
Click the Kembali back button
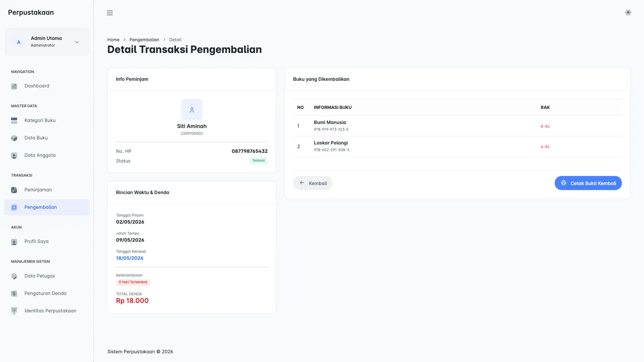[313, 183]
